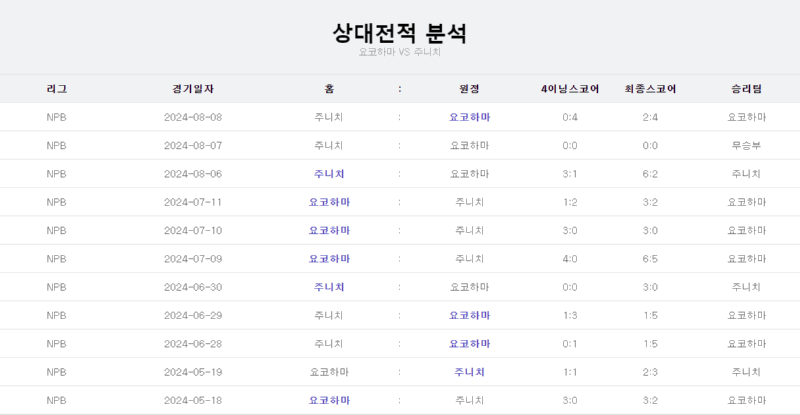Click home team 요코하마 in 2024-07-11 row

pyautogui.click(x=329, y=202)
